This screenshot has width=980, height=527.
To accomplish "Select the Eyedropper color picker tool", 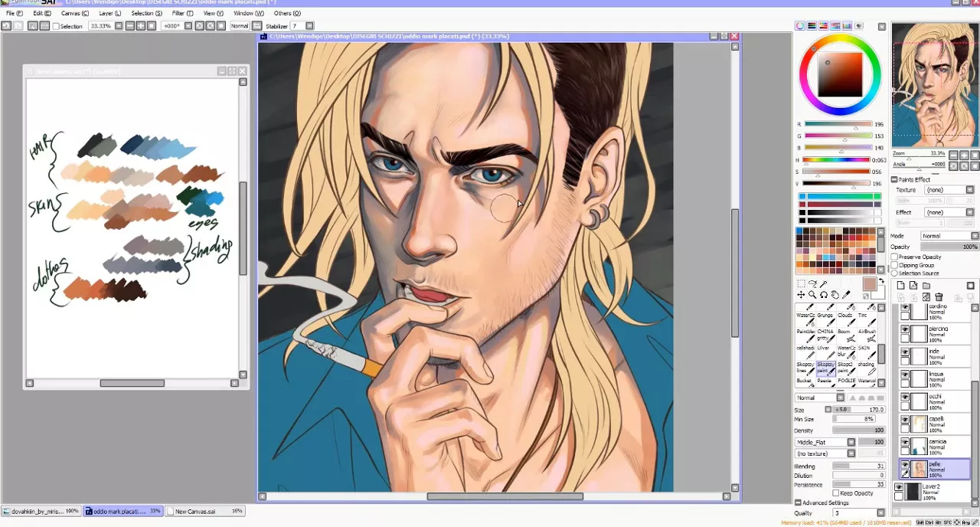I will pyautogui.click(x=846, y=295).
